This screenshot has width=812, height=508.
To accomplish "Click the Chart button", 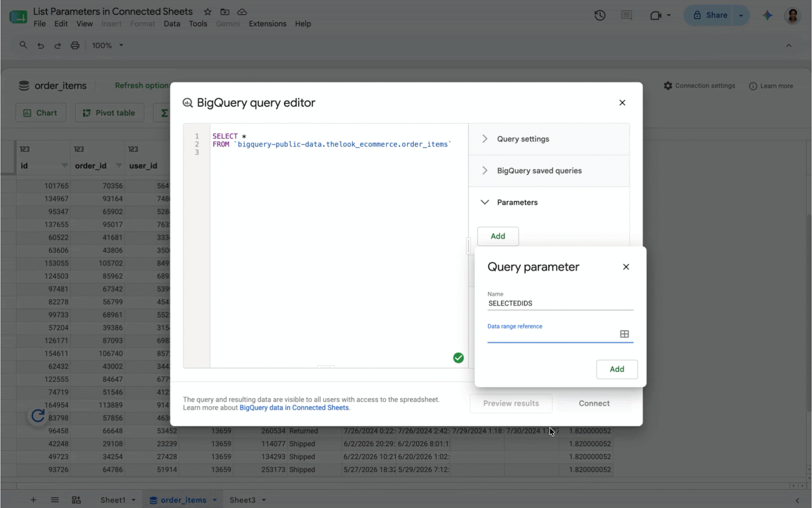I will tap(41, 113).
